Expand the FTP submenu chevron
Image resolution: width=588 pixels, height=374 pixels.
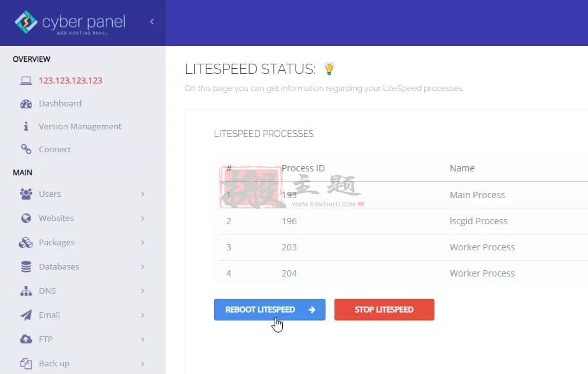pos(143,339)
